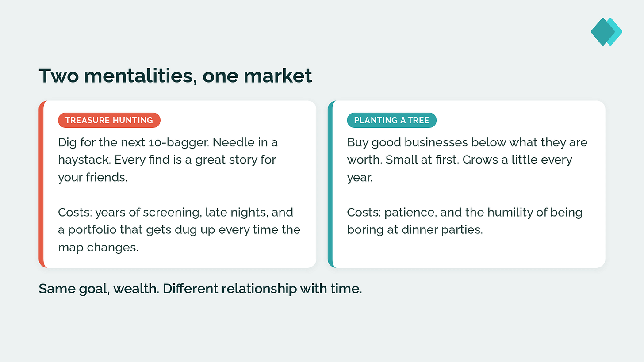Select the 'Dig for the next 10-bagger' paragraph
The height and width of the screenshot is (362, 644).
[168, 160]
